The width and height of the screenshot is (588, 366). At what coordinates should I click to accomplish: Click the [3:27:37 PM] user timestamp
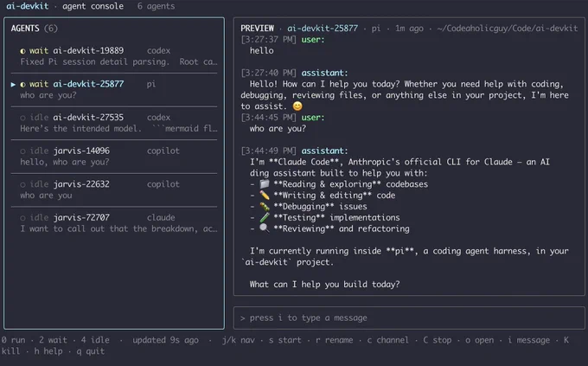click(x=269, y=40)
